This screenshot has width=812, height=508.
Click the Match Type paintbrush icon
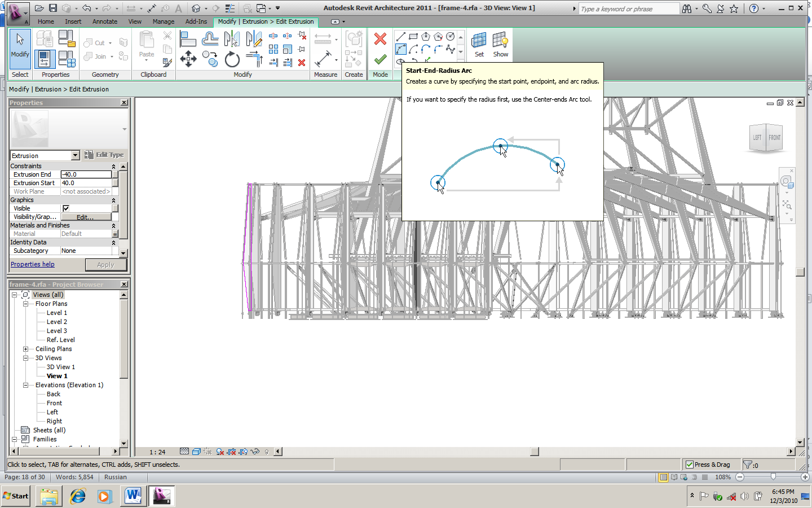(167, 63)
